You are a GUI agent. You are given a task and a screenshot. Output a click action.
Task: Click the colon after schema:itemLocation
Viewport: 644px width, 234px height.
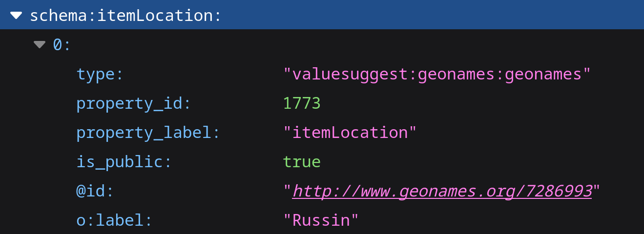pyautogui.click(x=217, y=16)
